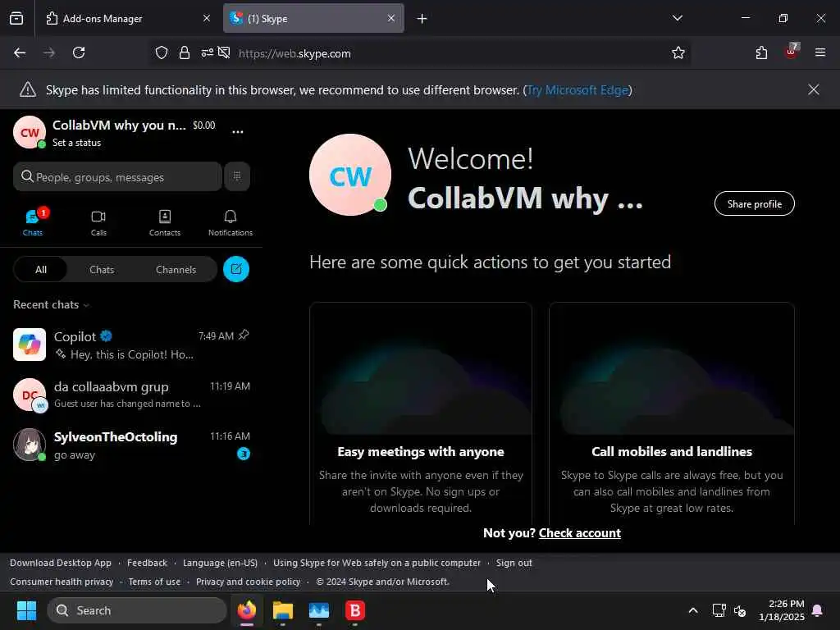Open the Feedback link
840x630 pixels.
coord(148,563)
